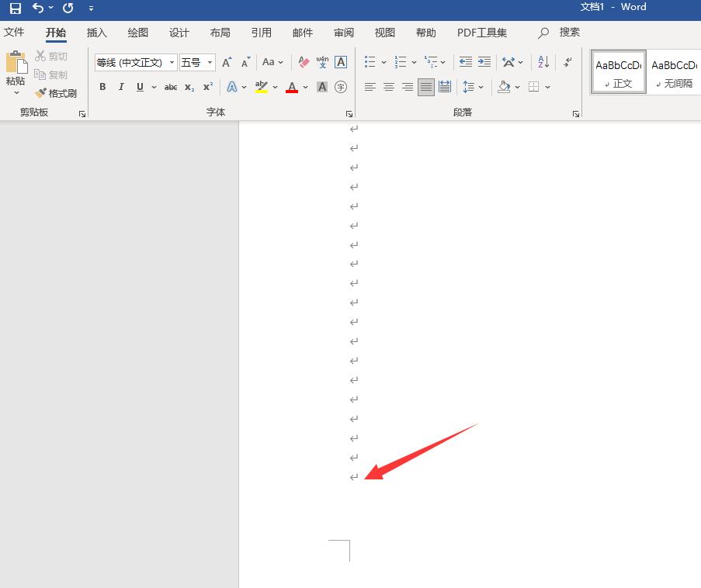Click the Phonetic Guide (wén) icon
Viewport: 701px width, 588px height.
[x=322, y=62]
